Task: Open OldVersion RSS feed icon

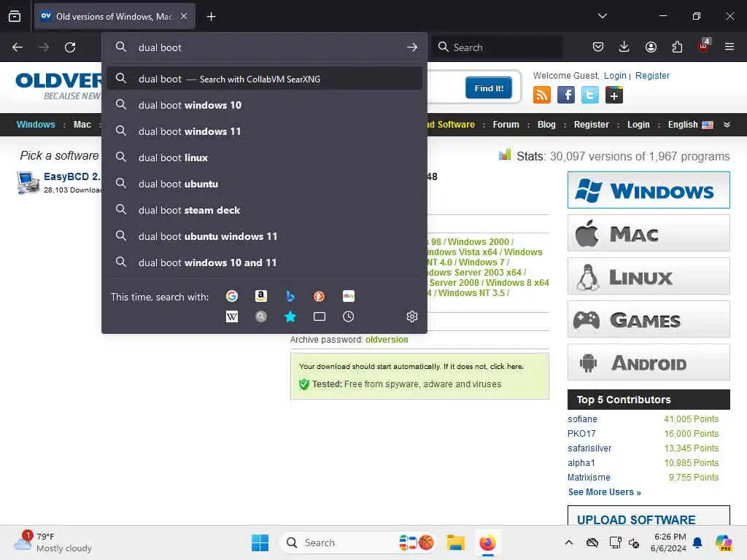Action: 542,95
